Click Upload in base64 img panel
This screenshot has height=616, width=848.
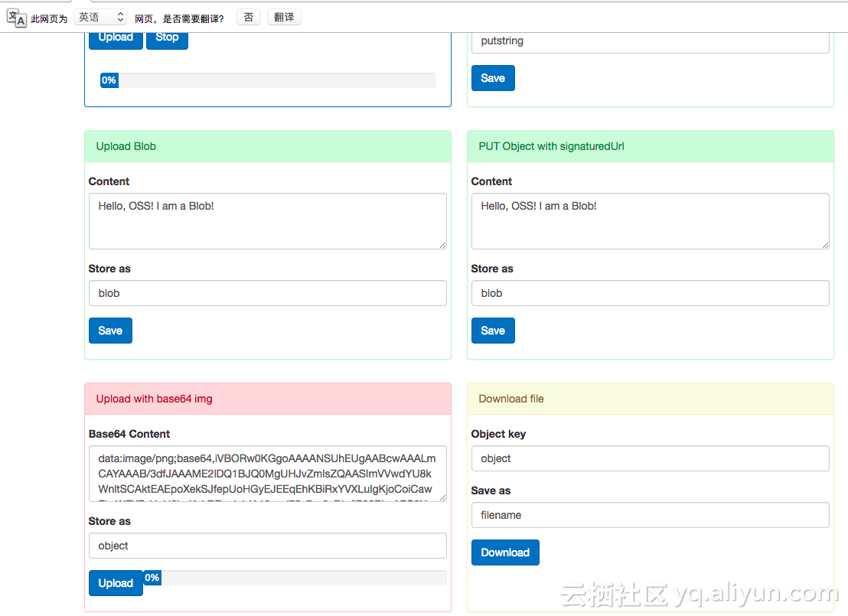click(116, 583)
